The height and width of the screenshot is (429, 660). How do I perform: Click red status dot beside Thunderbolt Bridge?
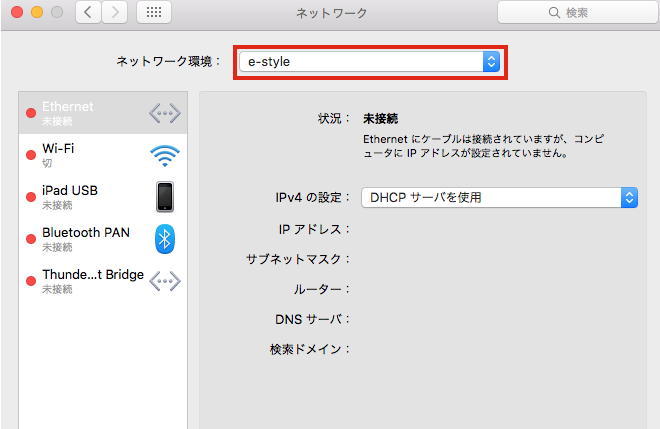(x=31, y=281)
